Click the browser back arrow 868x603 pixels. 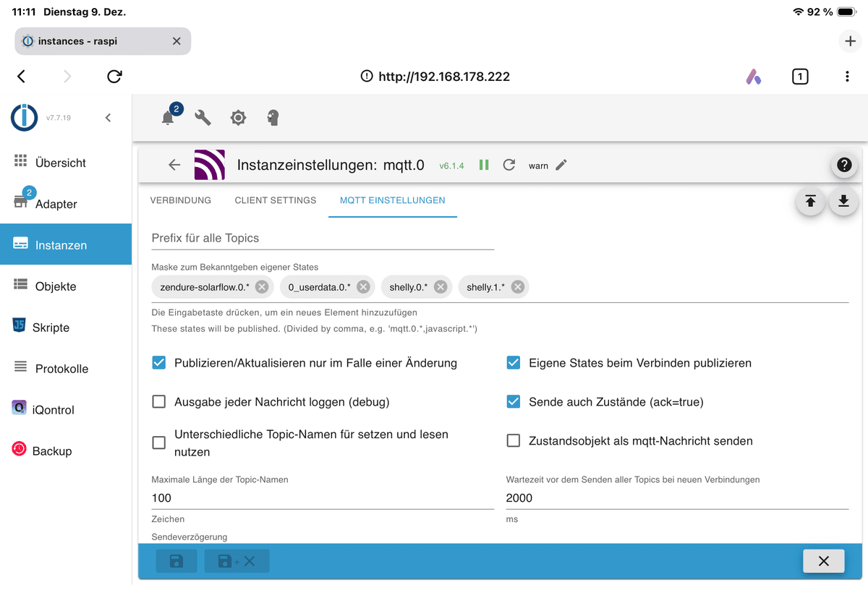coord(22,77)
